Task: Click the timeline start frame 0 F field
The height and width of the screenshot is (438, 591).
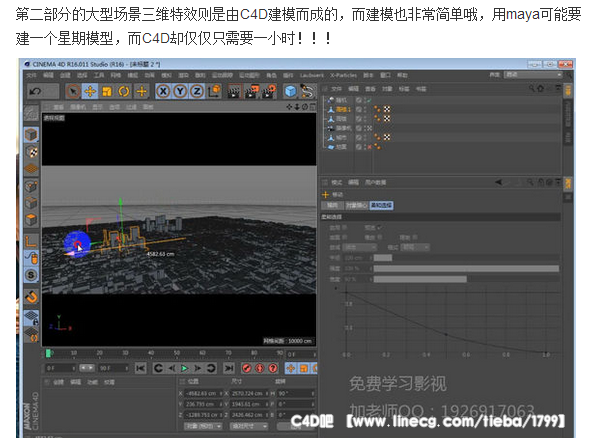Action: click(x=60, y=368)
